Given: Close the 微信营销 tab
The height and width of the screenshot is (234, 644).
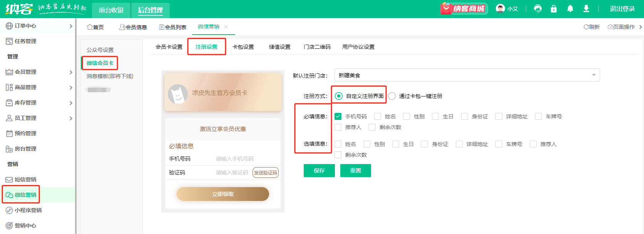Looking at the screenshot, I should [226, 27].
